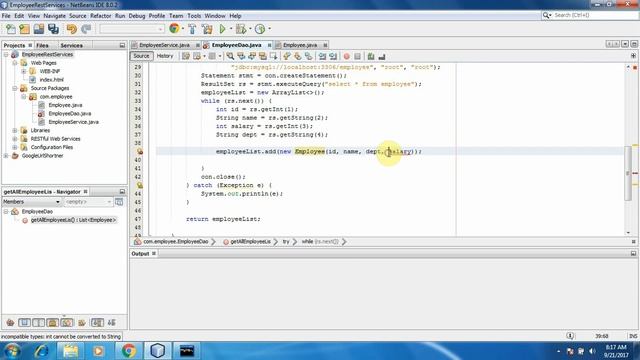
Task: Open the Members dropdown in Navigator
Action: point(31,202)
